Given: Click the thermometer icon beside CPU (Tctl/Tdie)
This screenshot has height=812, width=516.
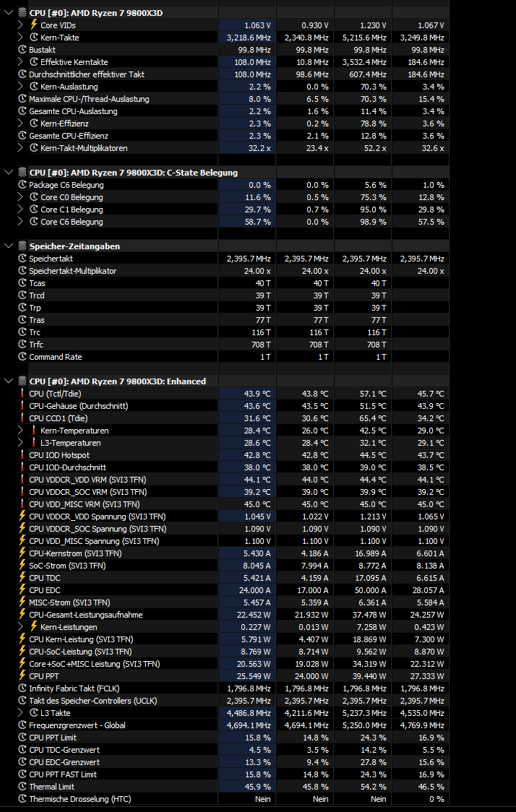Looking at the screenshot, I should click(x=22, y=394).
